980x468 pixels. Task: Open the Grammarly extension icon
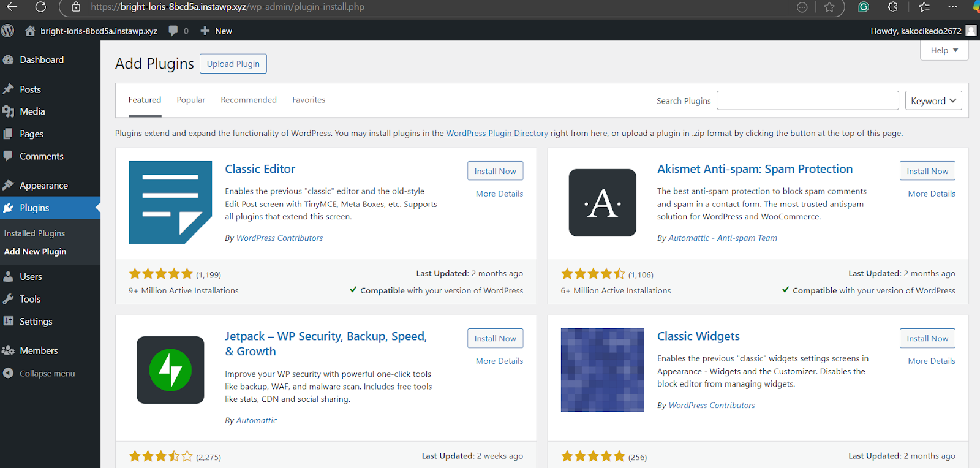pyautogui.click(x=864, y=7)
